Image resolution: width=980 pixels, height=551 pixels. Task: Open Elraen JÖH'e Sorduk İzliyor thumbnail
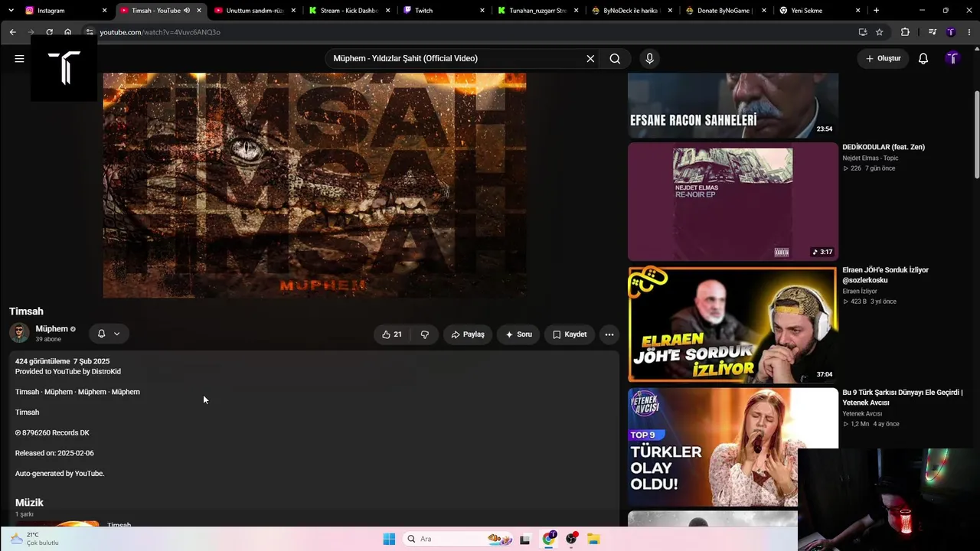733,324
